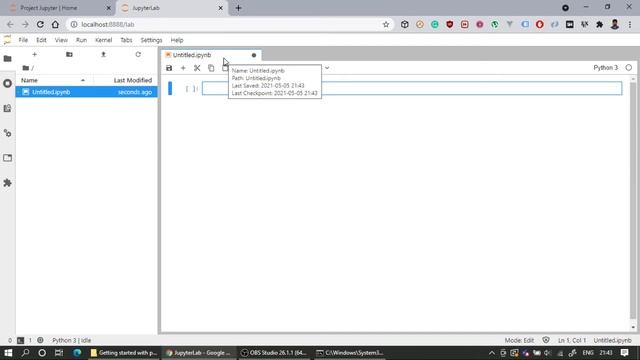Viewport: 640px width, 360px height.
Task: Click the kernel sessions icon in status bar
Action: coord(40,340)
